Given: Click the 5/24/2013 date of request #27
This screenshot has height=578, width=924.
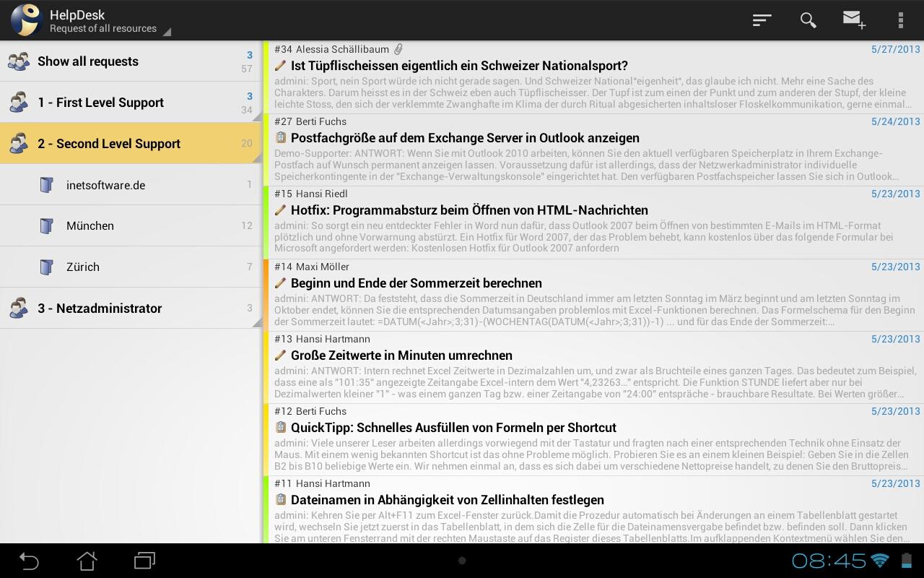Looking at the screenshot, I should [x=895, y=121].
